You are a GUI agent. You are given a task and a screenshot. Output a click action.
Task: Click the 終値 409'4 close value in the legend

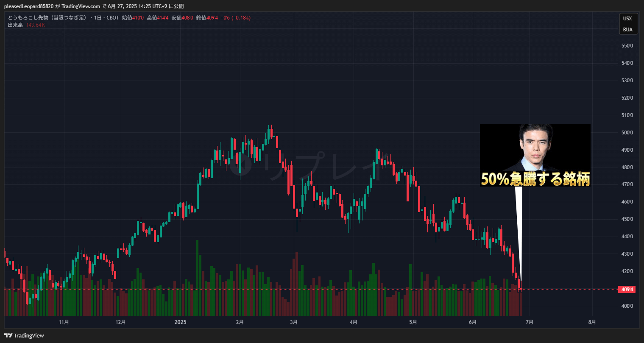207,18
